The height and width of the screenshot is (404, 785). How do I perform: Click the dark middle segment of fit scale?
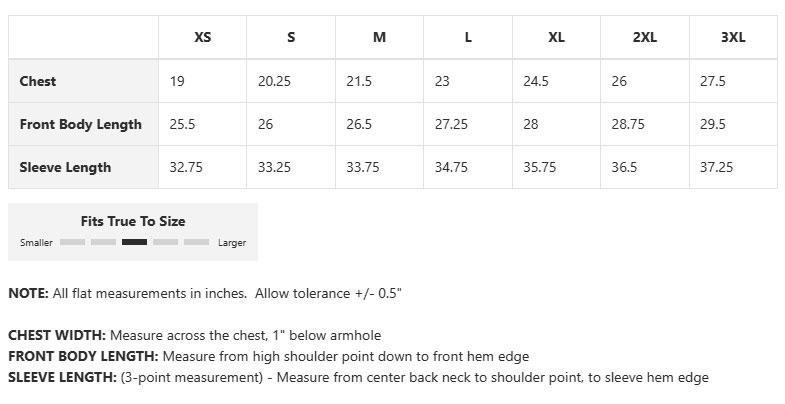point(134,242)
